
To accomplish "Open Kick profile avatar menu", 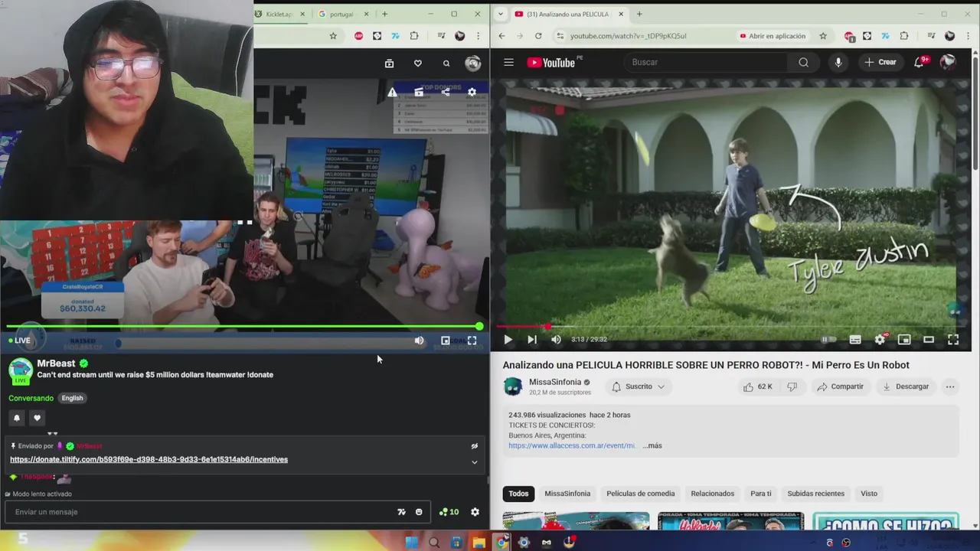I will click(472, 64).
